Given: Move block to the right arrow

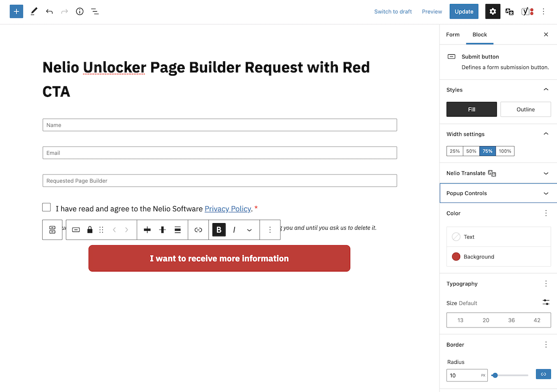Looking at the screenshot, I should pos(127,230).
